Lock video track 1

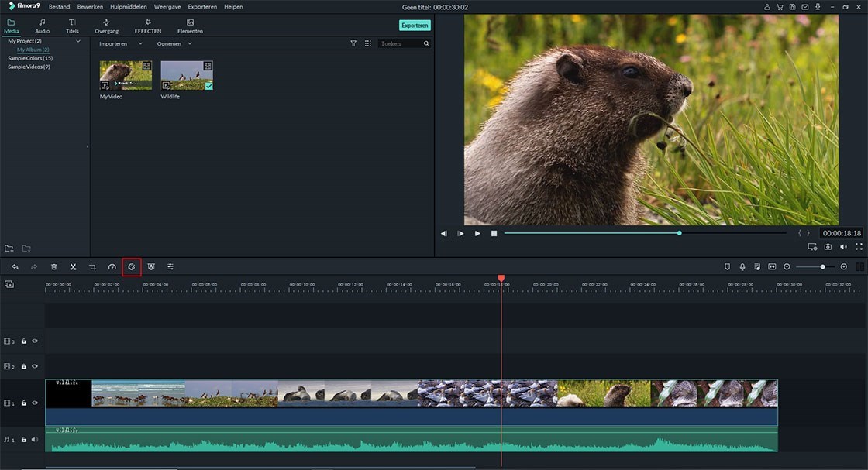tap(24, 403)
